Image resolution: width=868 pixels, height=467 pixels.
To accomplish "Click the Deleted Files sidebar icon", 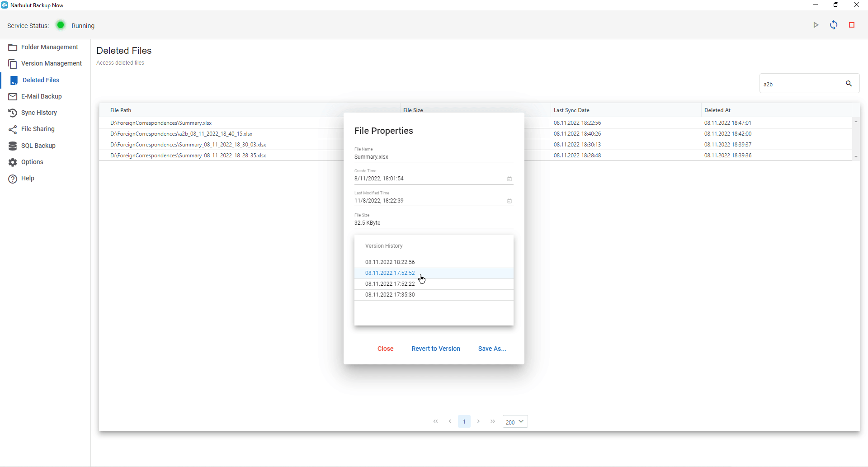I will pos(14,80).
